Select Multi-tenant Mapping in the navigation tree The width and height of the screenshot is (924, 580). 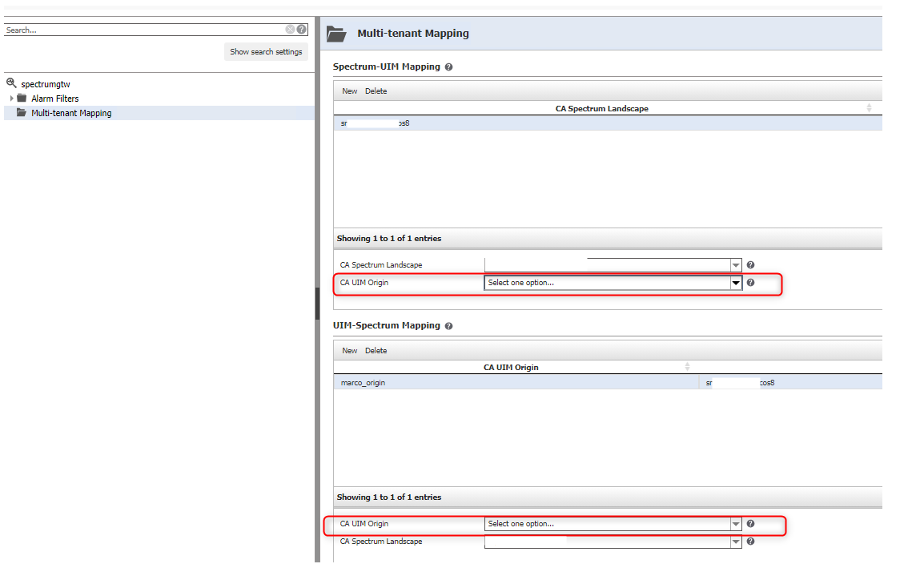(x=70, y=113)
